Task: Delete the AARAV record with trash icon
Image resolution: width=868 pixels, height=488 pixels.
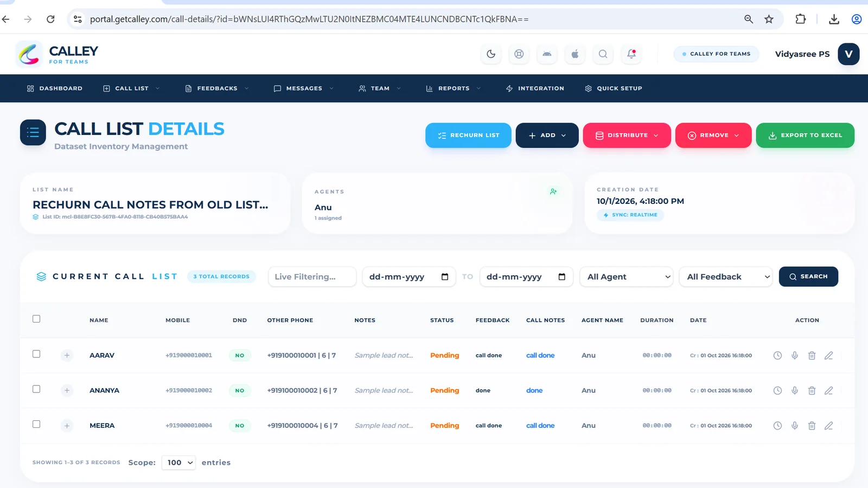Action: 812,356
